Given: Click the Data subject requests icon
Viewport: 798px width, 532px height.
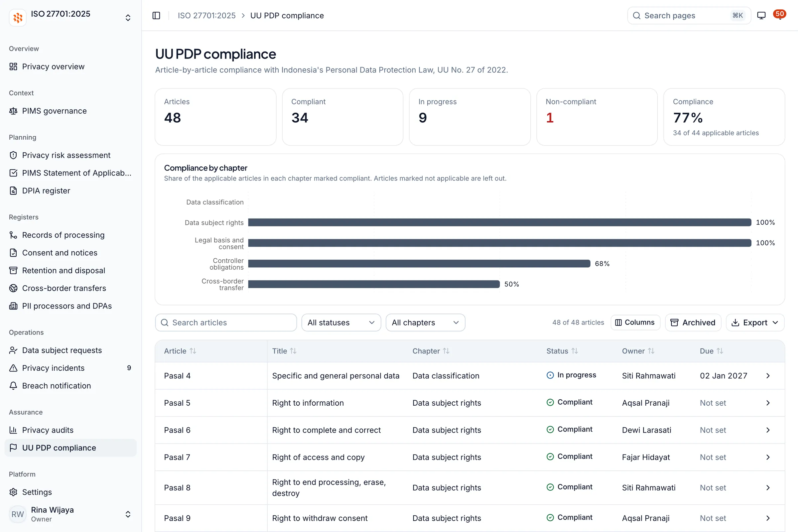Looking at the screenshot, I should tap(13, 350).
